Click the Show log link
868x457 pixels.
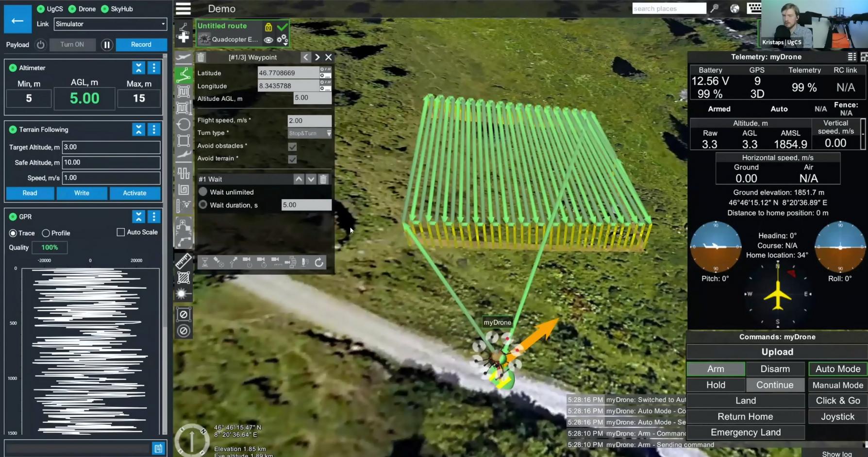tap(837, 454)
